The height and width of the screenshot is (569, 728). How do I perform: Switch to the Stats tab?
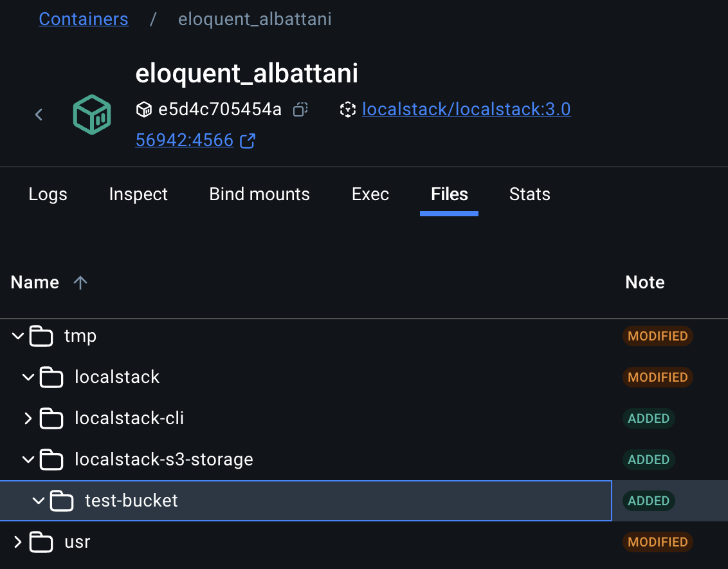point(529,194)
